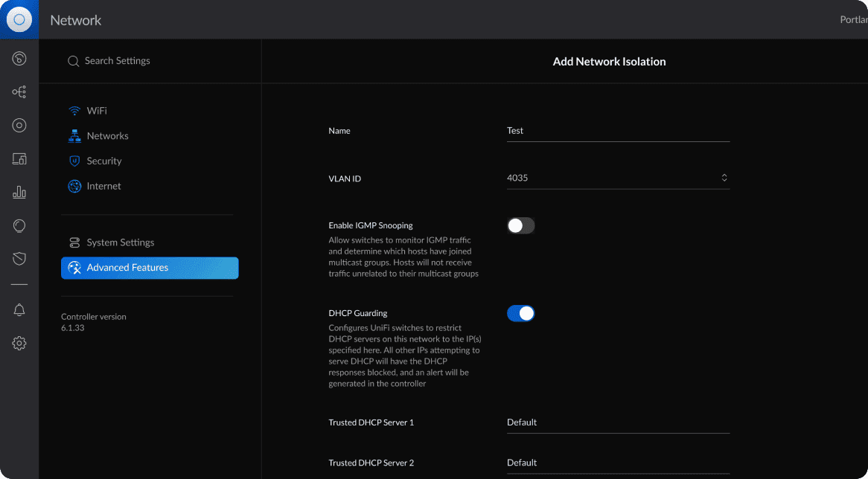This screenshot has height=479, width=868.
Task: Open the Devices circle icon in sidebar
Action: click(x=19, y=125)
